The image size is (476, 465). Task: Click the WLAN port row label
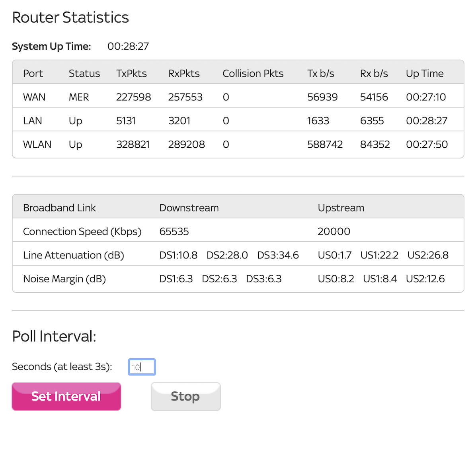(37, 145)
